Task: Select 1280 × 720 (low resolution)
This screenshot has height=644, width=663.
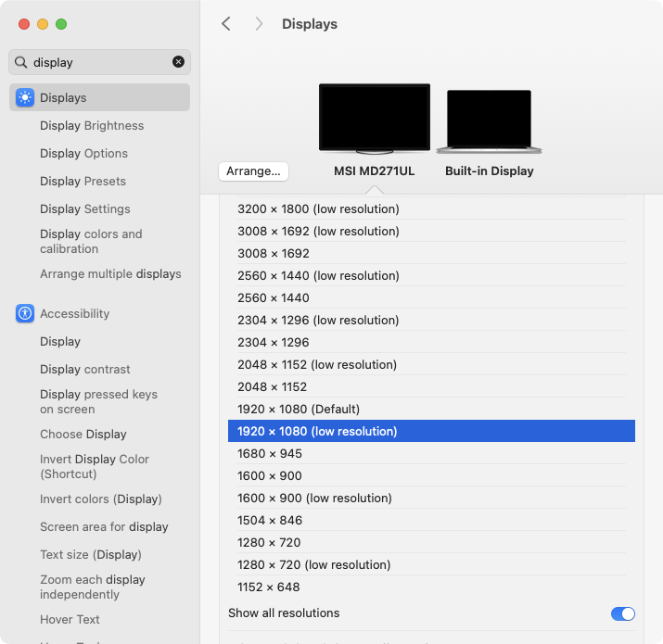Action: [x=431, y=564]
